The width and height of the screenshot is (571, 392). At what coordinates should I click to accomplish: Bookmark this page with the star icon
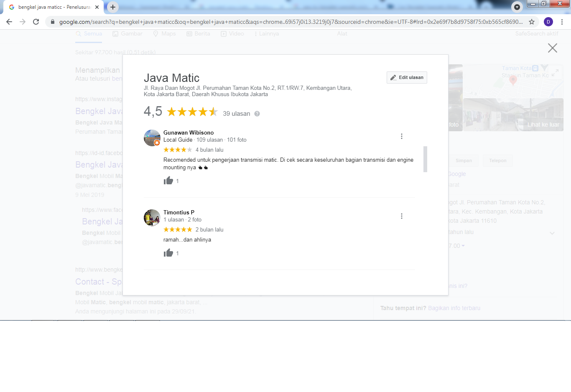pos(532,22)
